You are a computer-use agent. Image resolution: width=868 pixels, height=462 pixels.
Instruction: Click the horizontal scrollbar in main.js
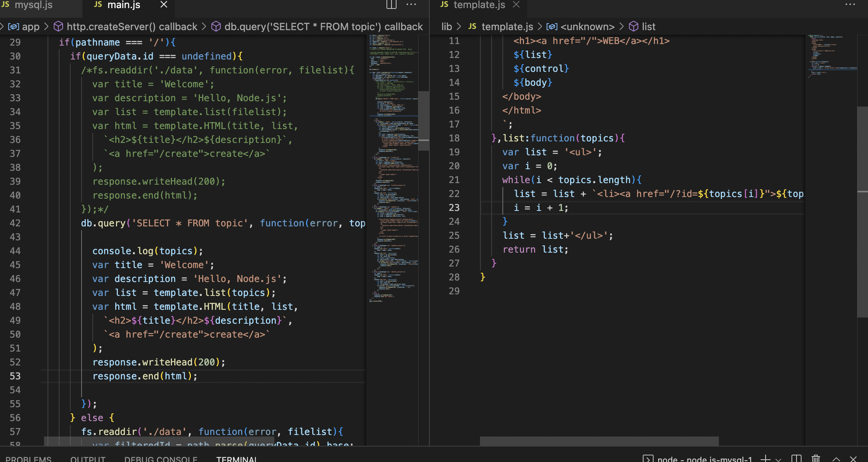click(159, 441)
